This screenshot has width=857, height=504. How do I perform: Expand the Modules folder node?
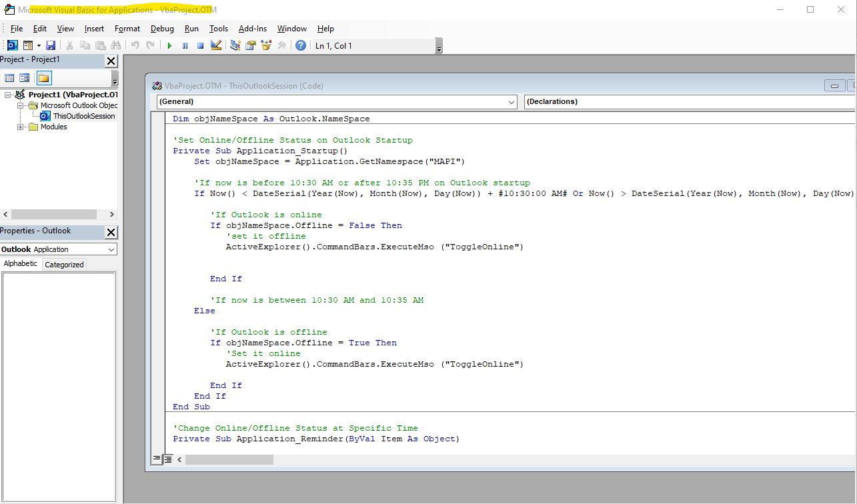point(20,127)
